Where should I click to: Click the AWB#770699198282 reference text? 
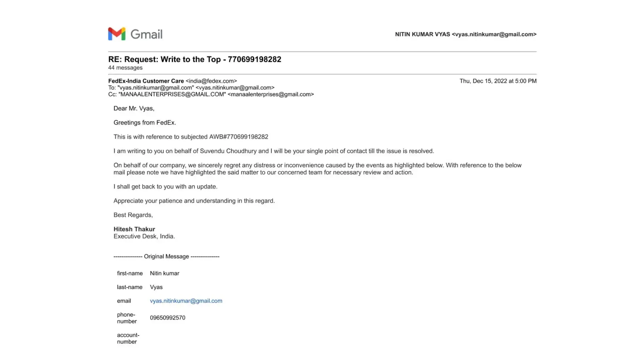[x=239, y=137]
